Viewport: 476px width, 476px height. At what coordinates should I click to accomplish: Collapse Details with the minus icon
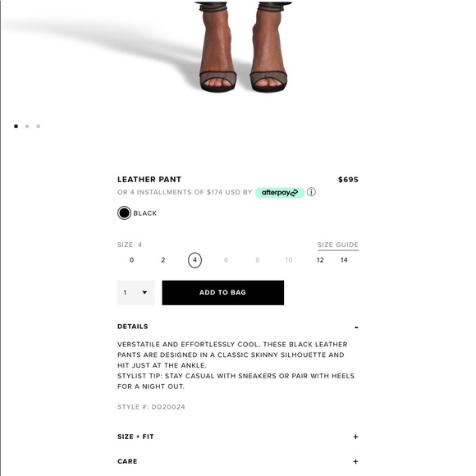tap(356, 327)
